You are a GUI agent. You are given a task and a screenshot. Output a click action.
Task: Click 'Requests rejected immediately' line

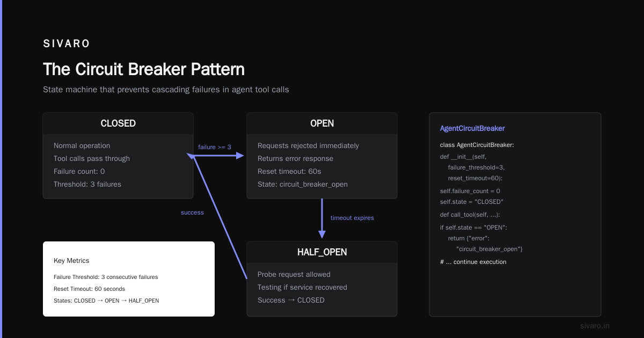pos(308,145)
